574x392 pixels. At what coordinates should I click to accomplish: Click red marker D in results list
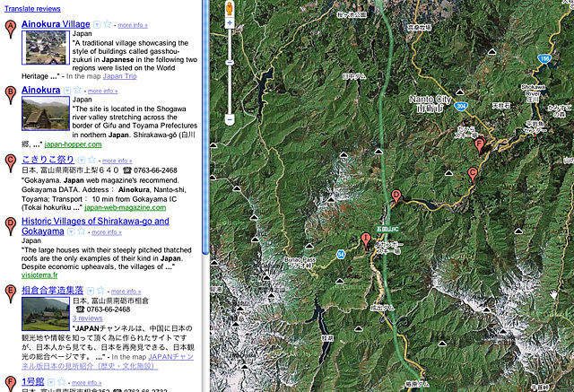(10, 224)
